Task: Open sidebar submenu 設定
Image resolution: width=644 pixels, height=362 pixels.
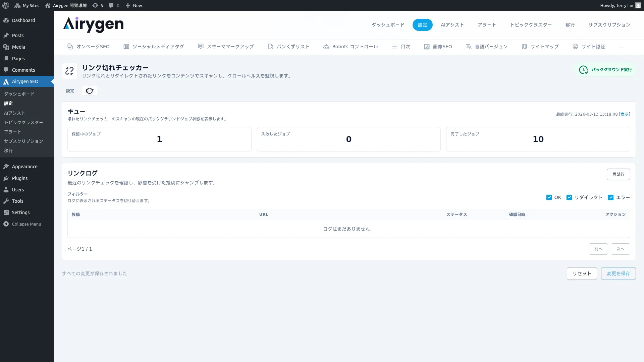Action: 8,103
